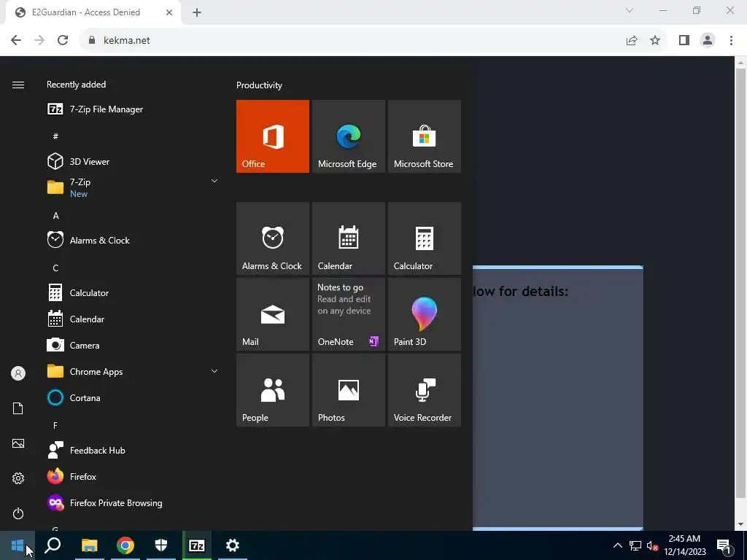Open the Mail tile
Image resolution: width=747 pixels, height=560 pixels.
(273, 314)
